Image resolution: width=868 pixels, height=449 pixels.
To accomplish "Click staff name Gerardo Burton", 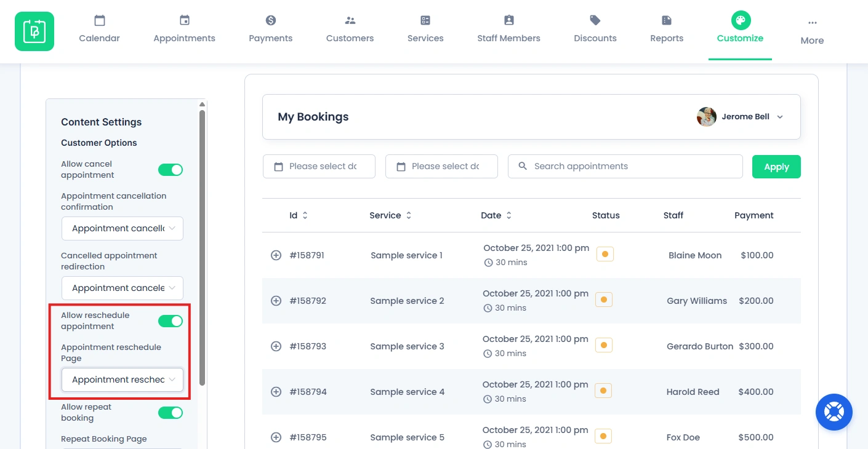I will (x=700, y=346).
